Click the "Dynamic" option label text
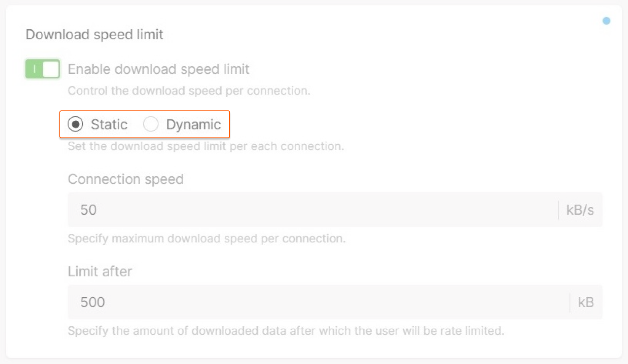Viewport: 628px width, 364px height. pos(193,125)
